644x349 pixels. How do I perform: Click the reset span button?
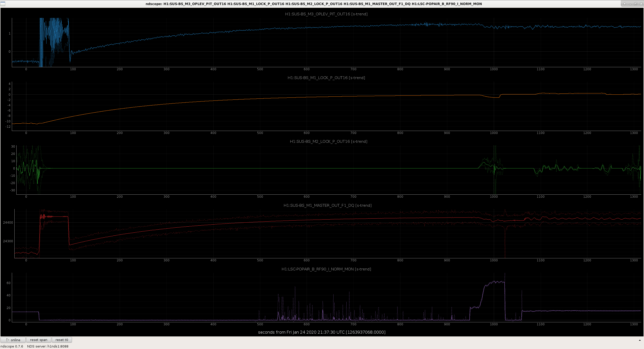point(39,340)
